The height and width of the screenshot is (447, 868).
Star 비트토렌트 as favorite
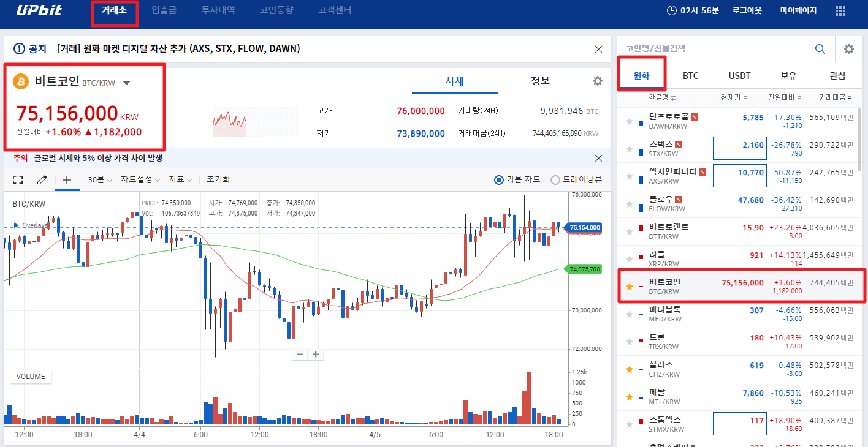coord(629,231)
